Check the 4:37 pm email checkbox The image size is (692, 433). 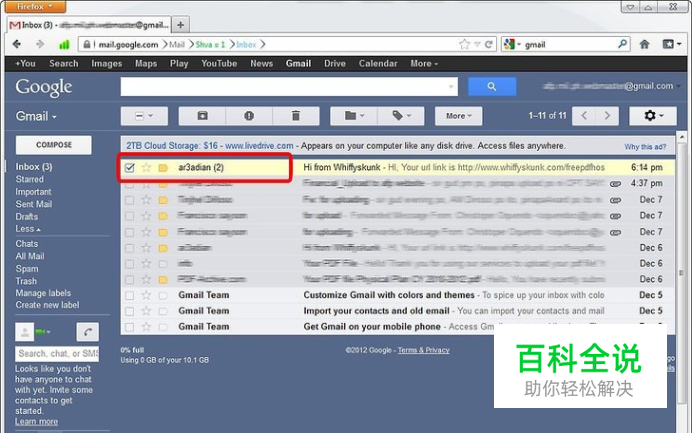pos(129,184)
